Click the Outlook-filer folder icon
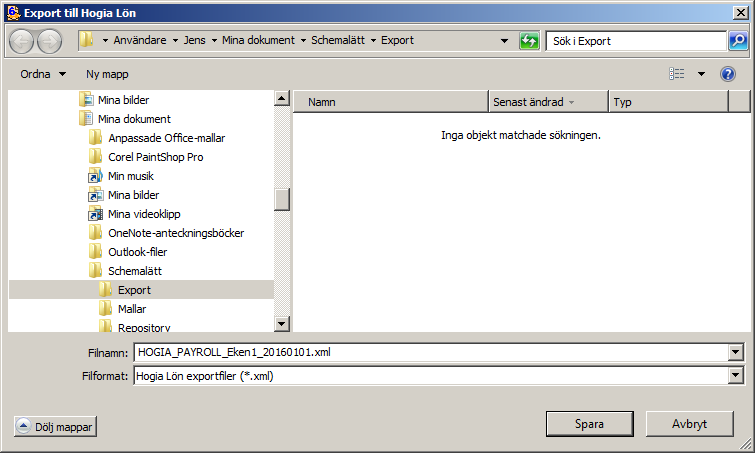755x453 pixels. point(95,251)
